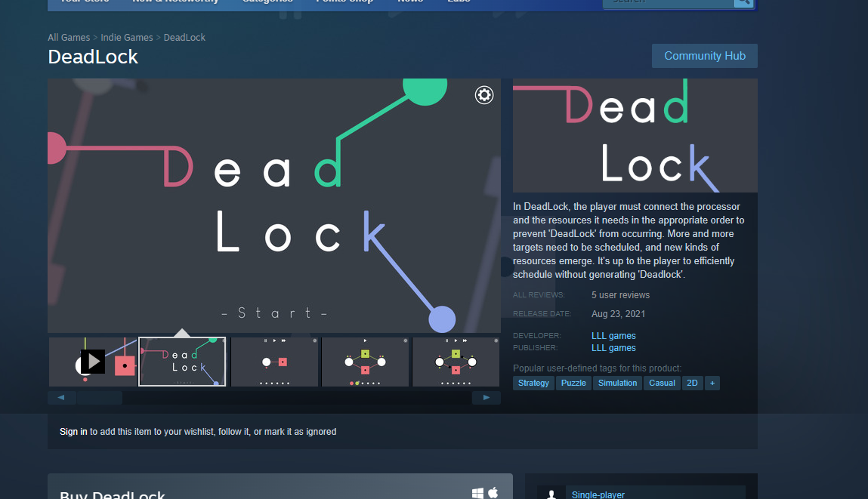Click the macOS platform icon
The height and width of the screenshot is (499, 868).
tap(493, 492)
